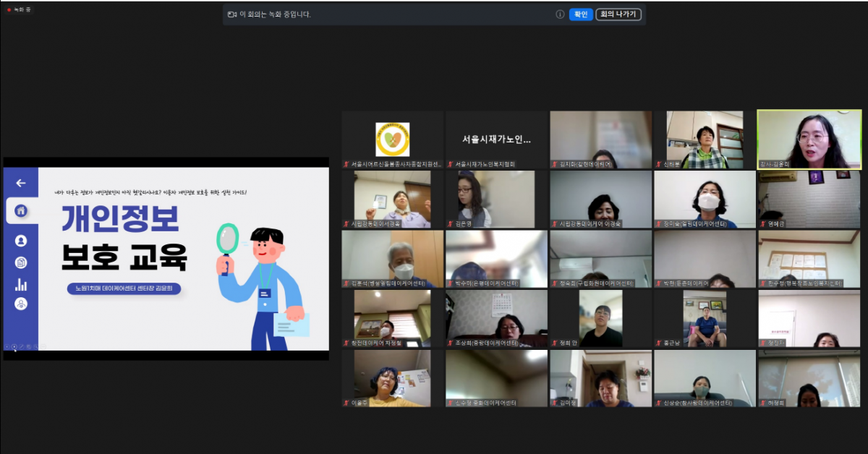Viewport: 868px width, 454px height.
Task: Select the 조상희(중랑데이케어센터) video tile
Action: [496, 319]
